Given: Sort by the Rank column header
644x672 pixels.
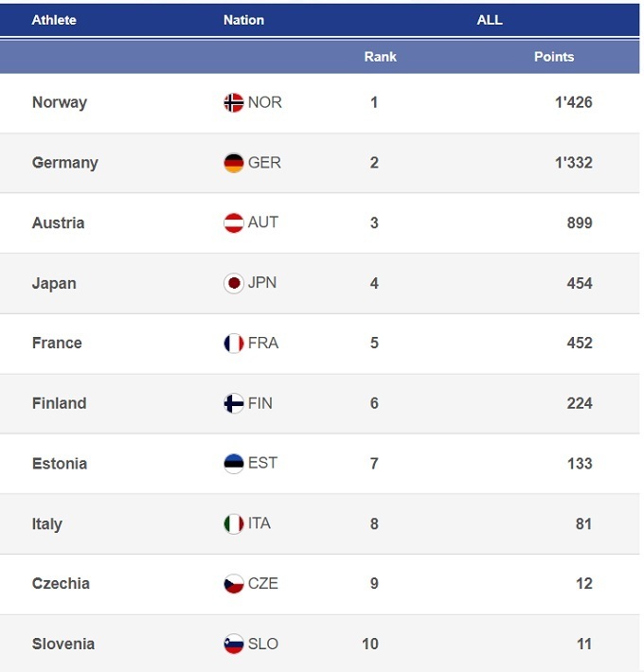Looking at the screenshot, I should pos(380,57).
